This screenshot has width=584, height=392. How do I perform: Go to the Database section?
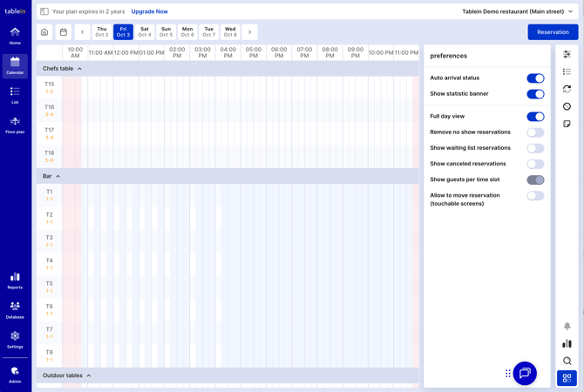(15, 309)
